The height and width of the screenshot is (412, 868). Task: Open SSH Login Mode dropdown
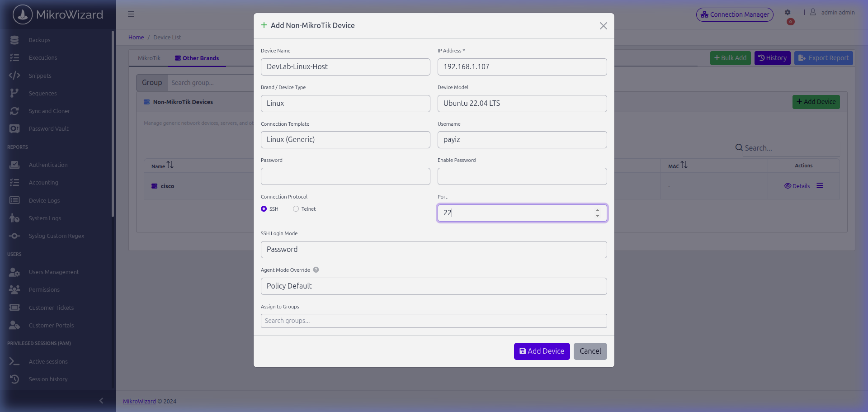(434, 250)
